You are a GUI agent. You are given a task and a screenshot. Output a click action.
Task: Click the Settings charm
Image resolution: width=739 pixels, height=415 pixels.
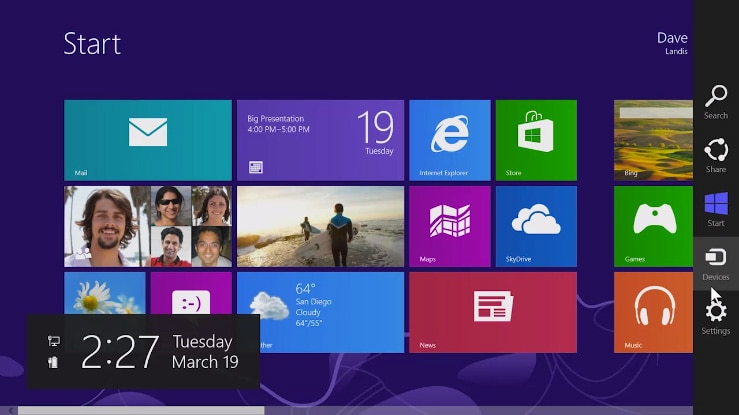[715, 318]
